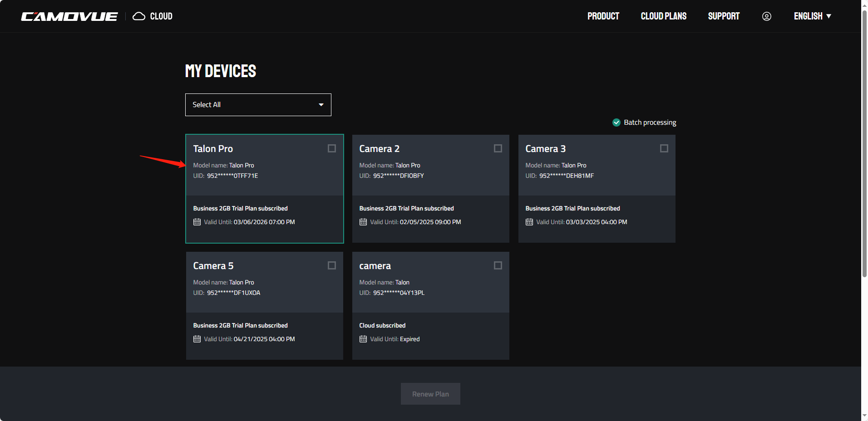Toggle Batch processing option

click(644, 122)
